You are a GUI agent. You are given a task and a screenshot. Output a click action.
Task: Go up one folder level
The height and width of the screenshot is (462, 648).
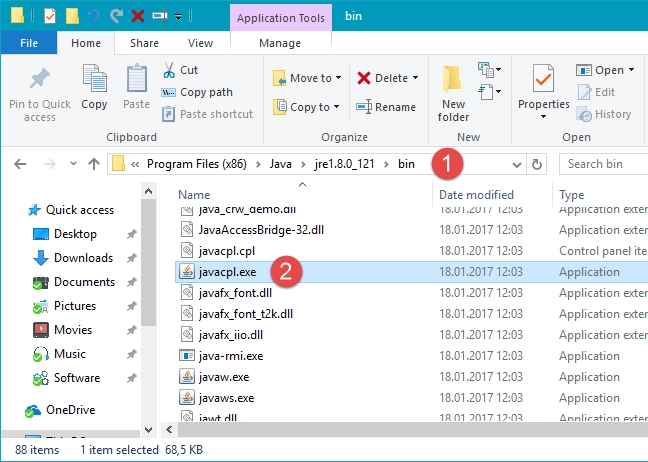click(x=94, y=164)
